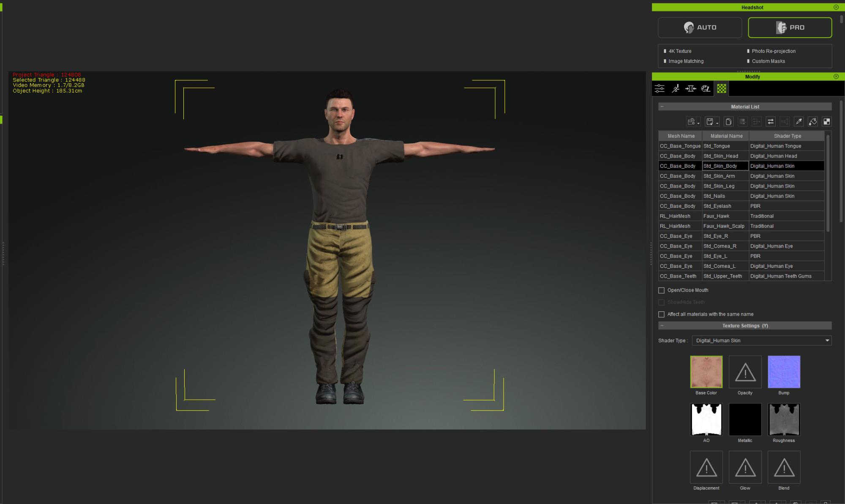Click the Photo Re-projection feature label

[774, 51]
